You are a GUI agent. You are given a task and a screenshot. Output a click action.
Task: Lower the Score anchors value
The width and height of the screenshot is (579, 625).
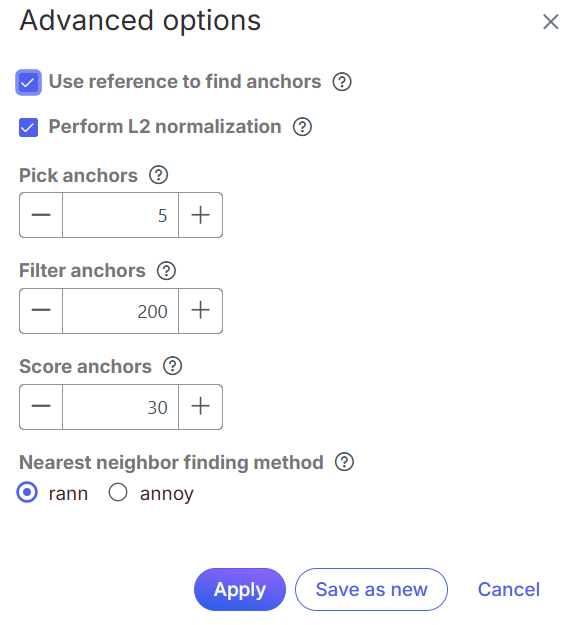(41, 407)
